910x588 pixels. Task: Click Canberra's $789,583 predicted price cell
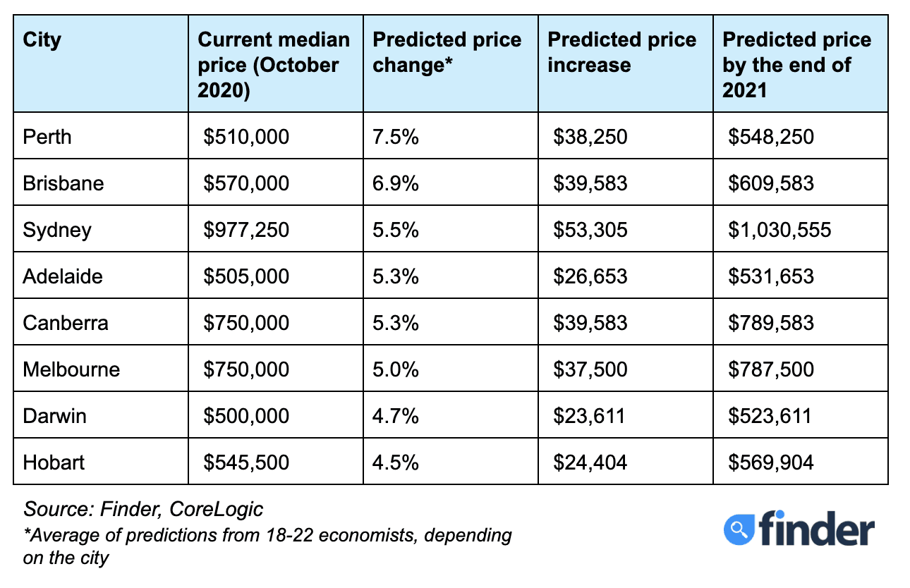771,323
